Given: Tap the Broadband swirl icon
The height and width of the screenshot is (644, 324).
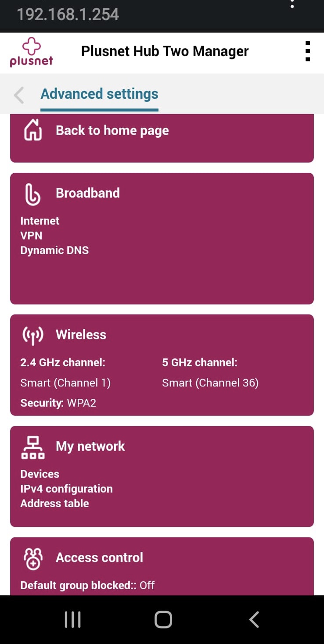Looking at the screenshot, I should [33, 194].
